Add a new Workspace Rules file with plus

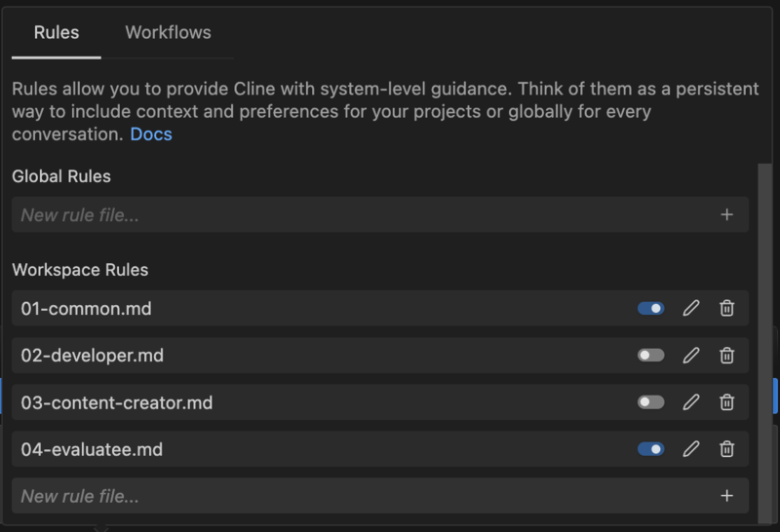click(726, 496)
